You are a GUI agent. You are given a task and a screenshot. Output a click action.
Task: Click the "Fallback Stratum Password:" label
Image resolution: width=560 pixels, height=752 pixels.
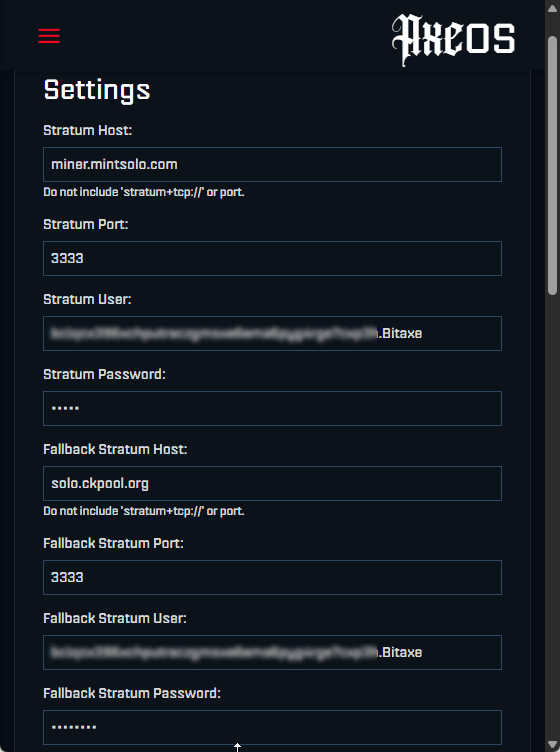pos(132,693)
